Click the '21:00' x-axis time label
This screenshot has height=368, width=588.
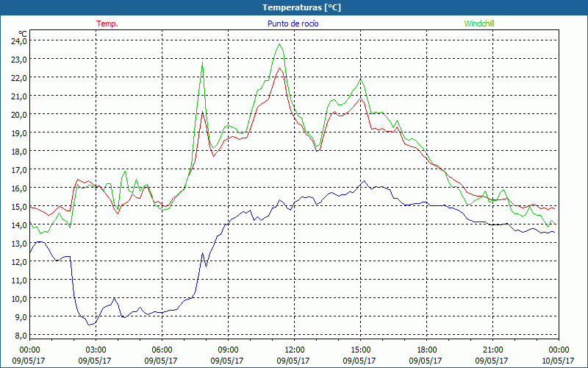tap(492, 350)
